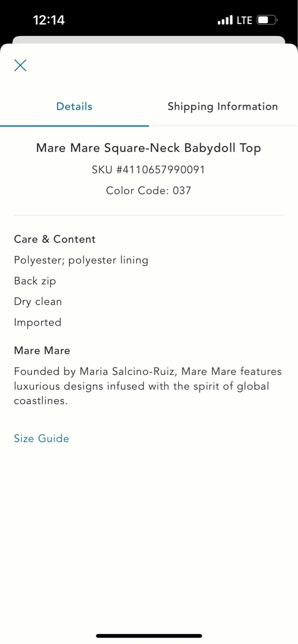This screenshot has width=298, height=644.
Task: Tap the Dry clean care instruction
Action: 38,301
